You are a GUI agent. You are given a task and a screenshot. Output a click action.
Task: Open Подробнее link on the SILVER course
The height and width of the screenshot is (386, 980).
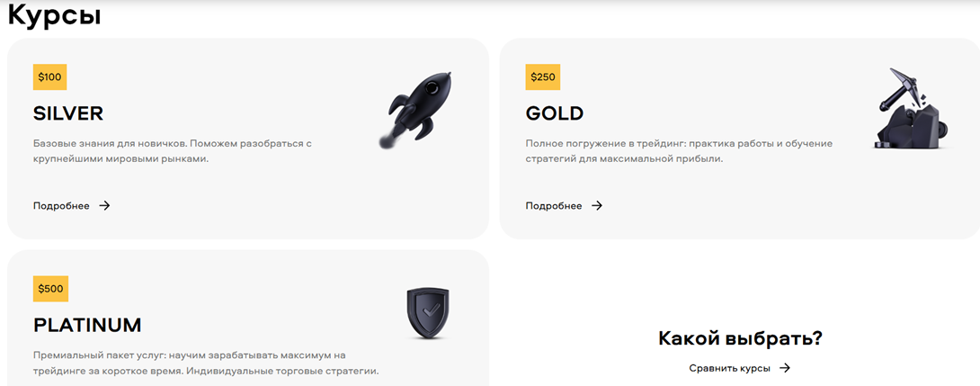pos(61,206)
